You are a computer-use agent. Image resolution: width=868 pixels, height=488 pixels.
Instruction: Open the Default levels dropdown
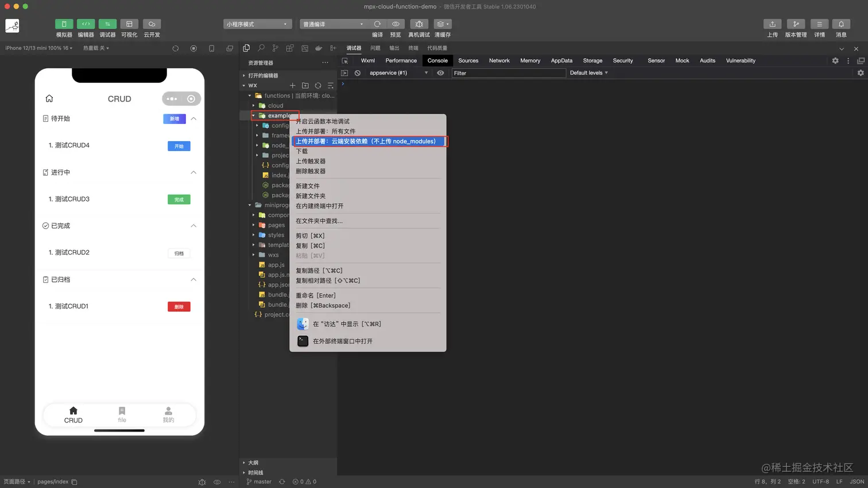point(589,73)
